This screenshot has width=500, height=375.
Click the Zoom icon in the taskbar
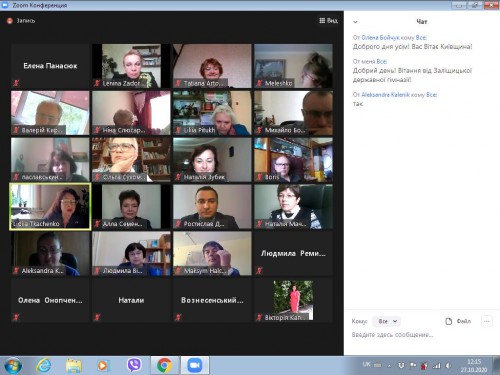(195, 365)
